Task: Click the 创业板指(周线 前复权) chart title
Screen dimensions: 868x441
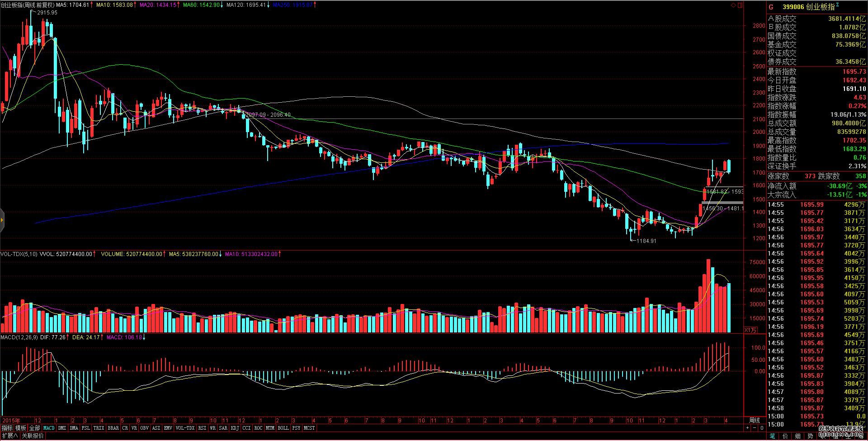Action: click(x=27, y=5)
